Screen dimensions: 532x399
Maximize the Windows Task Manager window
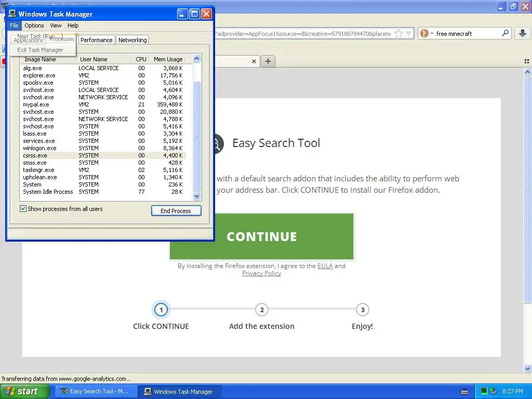[194, 14]
